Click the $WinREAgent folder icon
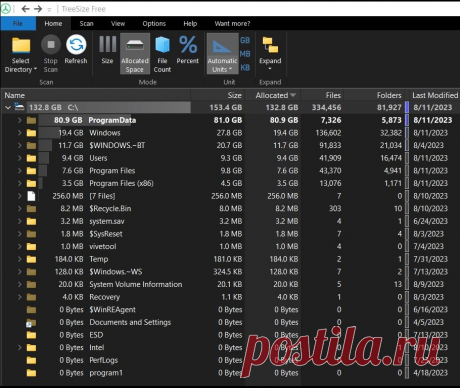 tap(31, 310)
